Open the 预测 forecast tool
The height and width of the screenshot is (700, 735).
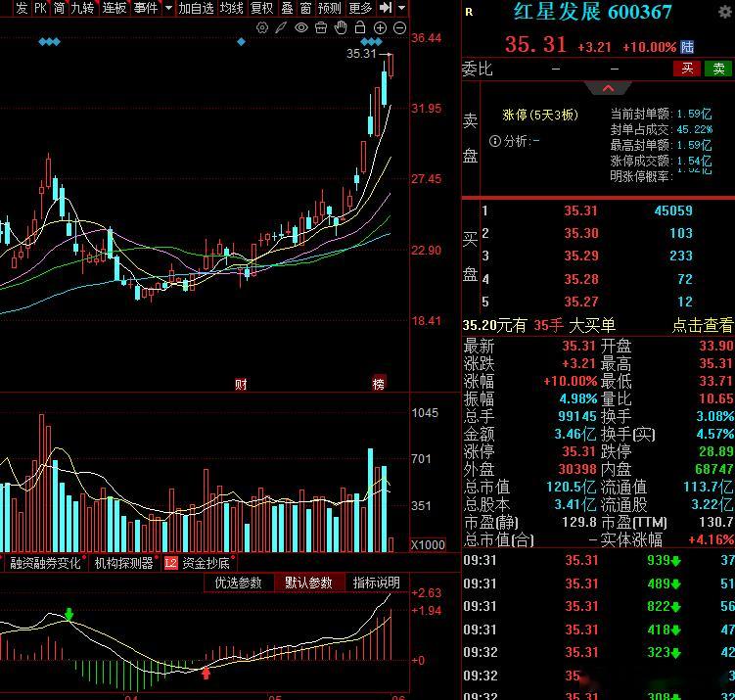(330, 8)
